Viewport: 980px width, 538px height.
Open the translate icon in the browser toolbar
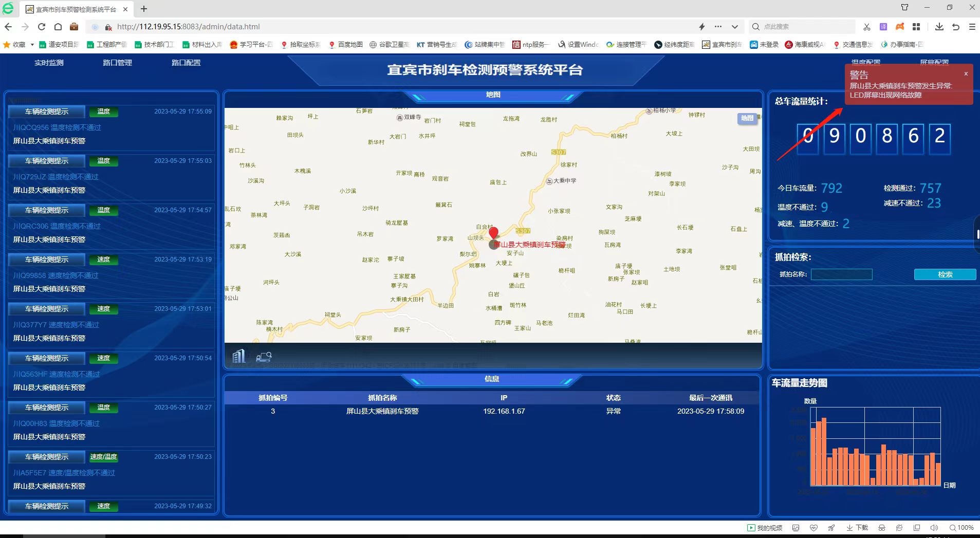coord(883,27)
